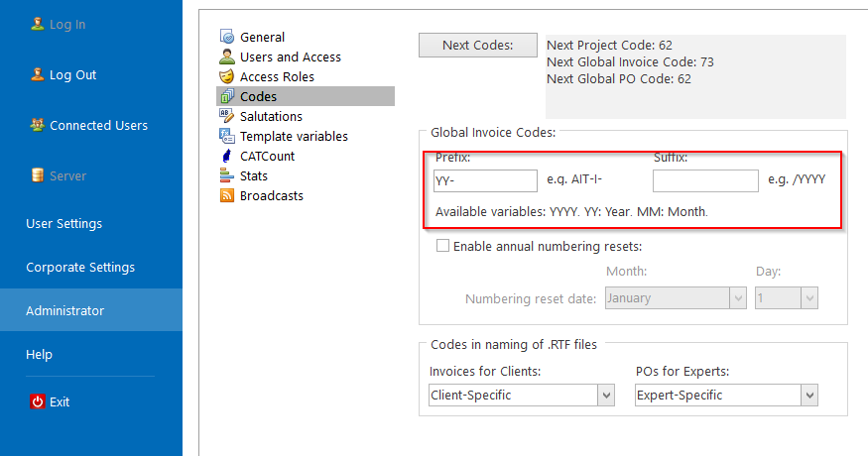
Task: Click the Salutations icon
Action: tap(227, 116)
